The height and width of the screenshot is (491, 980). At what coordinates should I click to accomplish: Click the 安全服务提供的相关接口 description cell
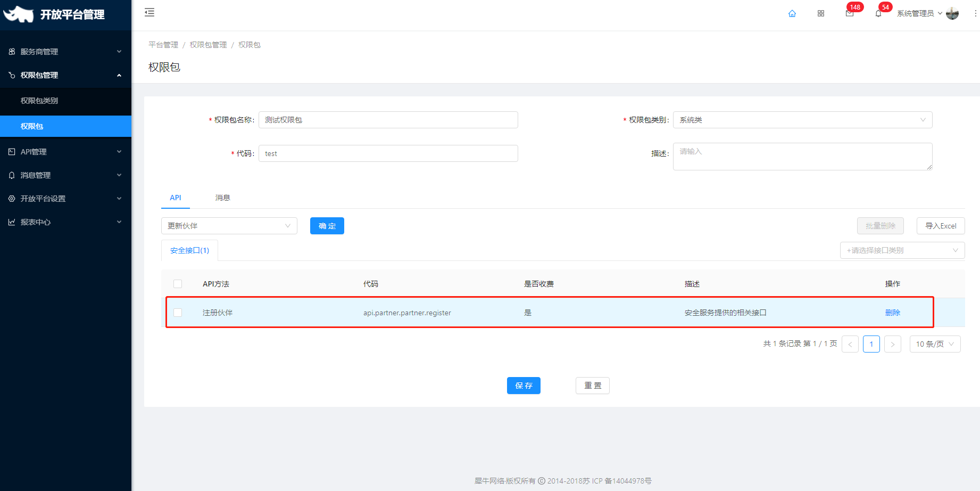[x=726, y=313]
